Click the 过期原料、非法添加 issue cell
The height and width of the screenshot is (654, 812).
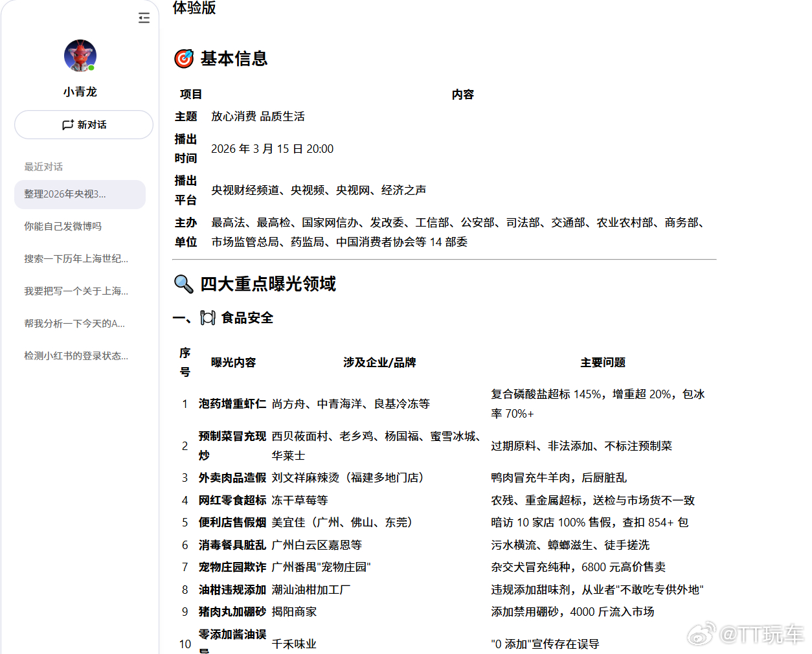point(581,446)
